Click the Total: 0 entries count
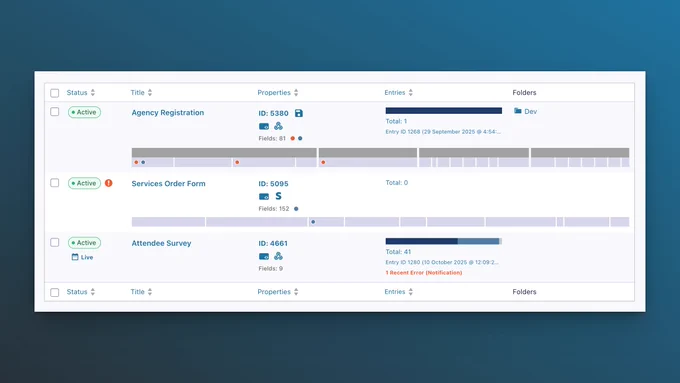680x383 pixels. coord(397,183)
